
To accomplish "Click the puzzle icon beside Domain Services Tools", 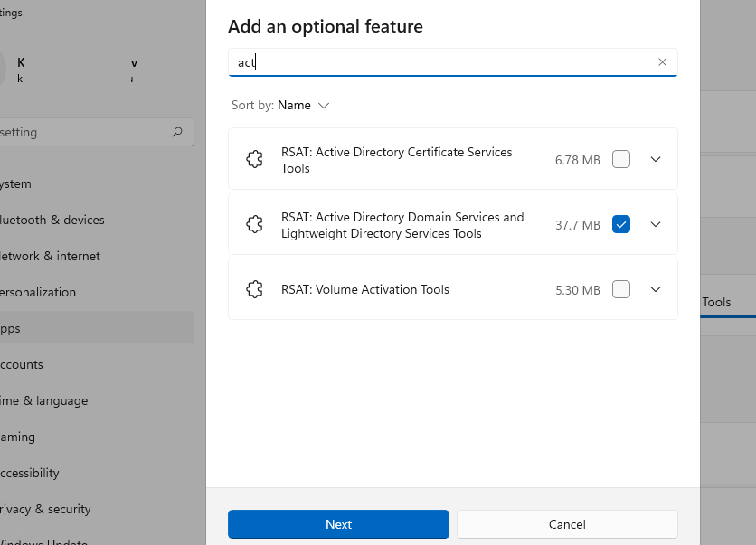I will pos(254,224).
